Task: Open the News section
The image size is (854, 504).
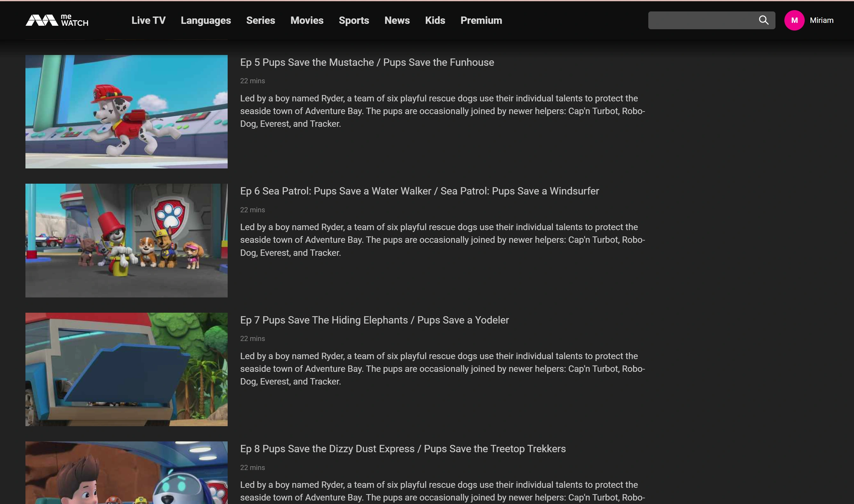Action: (397, 20)
